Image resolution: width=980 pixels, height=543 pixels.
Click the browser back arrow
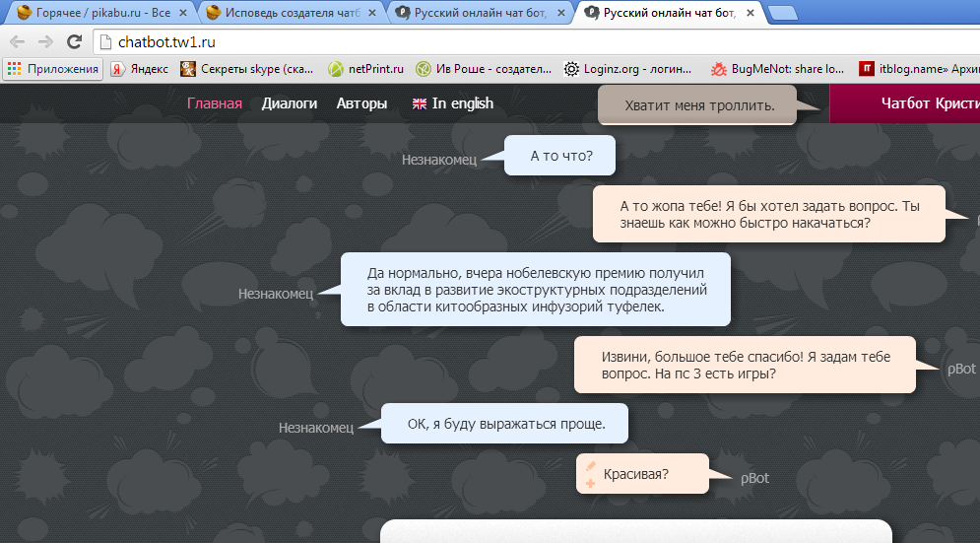[17, 42]
